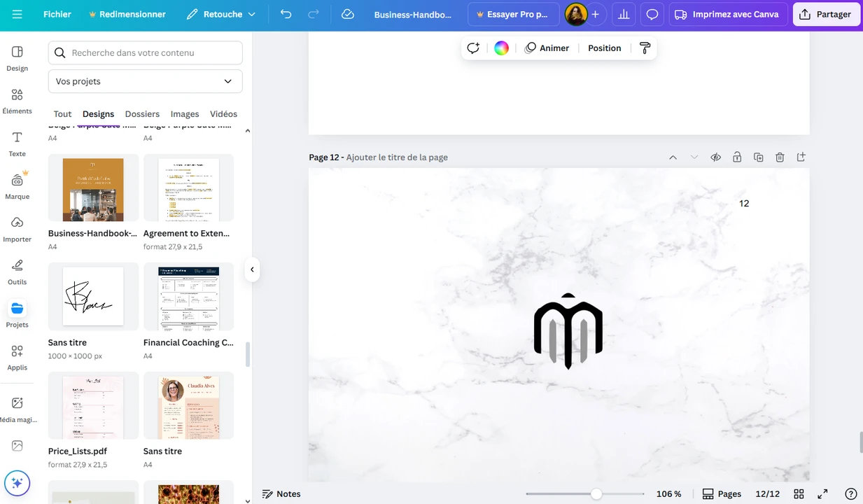Redo the last action
The width and height of the screenshot is (863, 504).
(x=314, y=14)
